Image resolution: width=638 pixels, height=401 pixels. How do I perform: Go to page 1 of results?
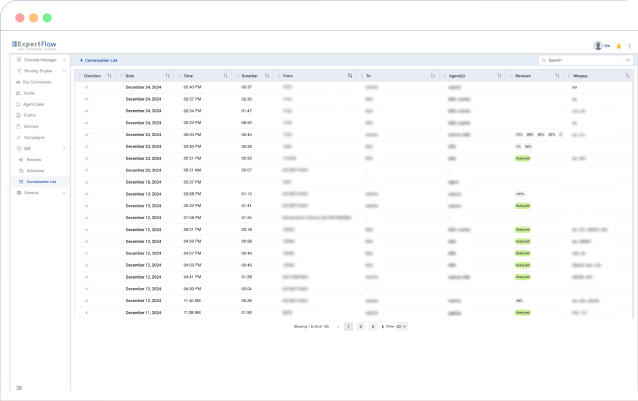(348, 327)
